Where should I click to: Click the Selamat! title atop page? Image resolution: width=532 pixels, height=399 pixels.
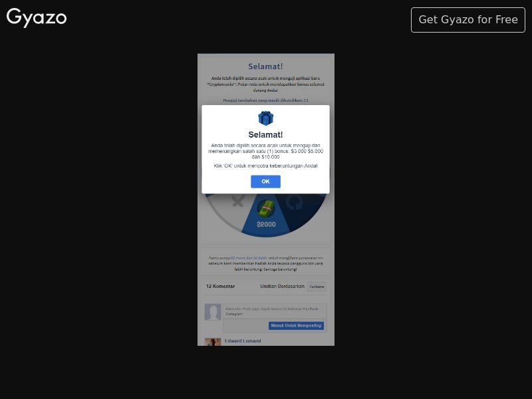coord(265,66)
